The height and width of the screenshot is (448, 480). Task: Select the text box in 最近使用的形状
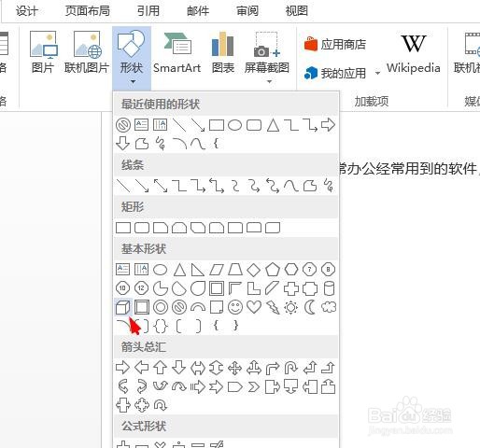[x=142, y=125]
